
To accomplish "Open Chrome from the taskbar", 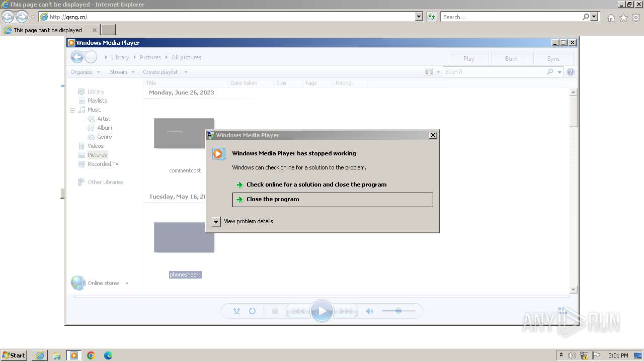I will point(91,355).
